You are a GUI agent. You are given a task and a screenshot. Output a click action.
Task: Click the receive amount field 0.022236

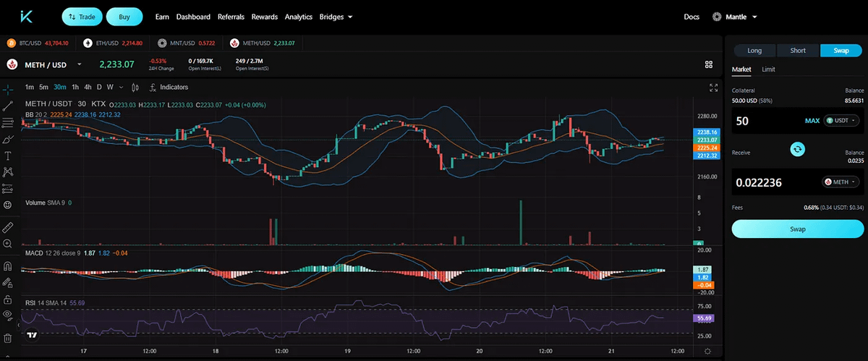pos(774,182)
